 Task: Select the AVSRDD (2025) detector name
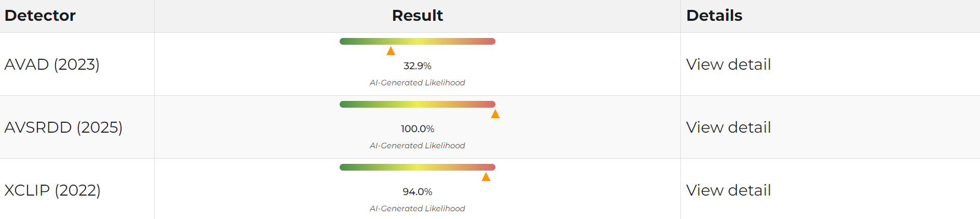(x=63, y=127)
